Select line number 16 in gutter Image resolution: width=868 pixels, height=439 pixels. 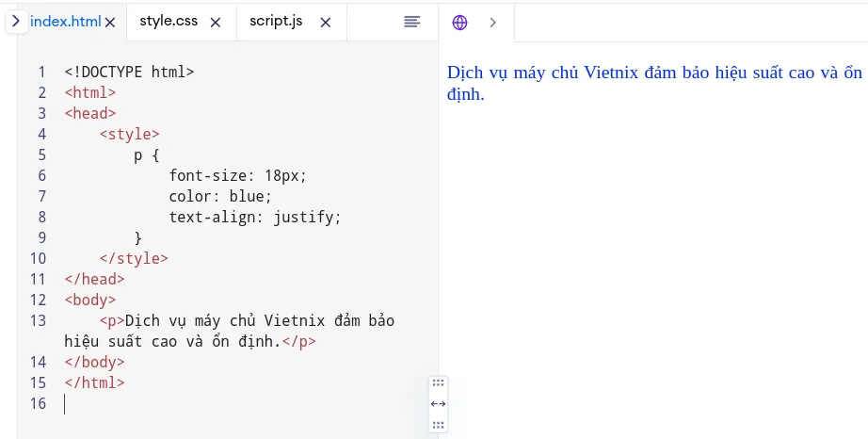click(39, 403)
